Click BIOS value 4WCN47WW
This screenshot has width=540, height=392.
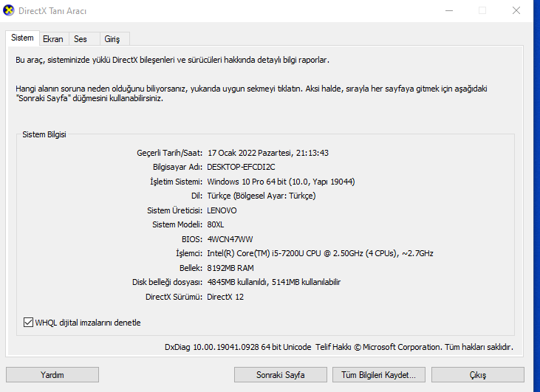(x=230, y=239)
